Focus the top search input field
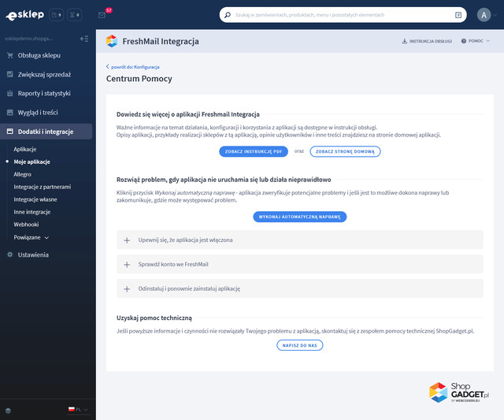Viewport: 504px width, 420px height. [339, 15]
